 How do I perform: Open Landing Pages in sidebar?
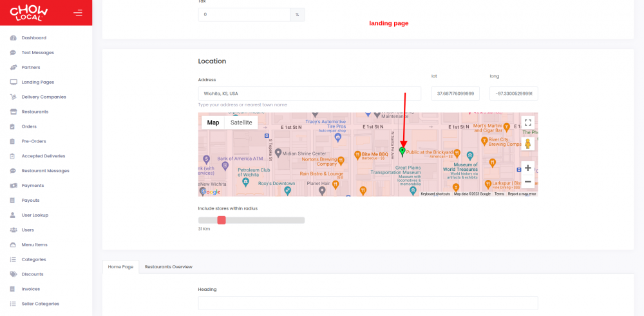(x=37, y=83)
